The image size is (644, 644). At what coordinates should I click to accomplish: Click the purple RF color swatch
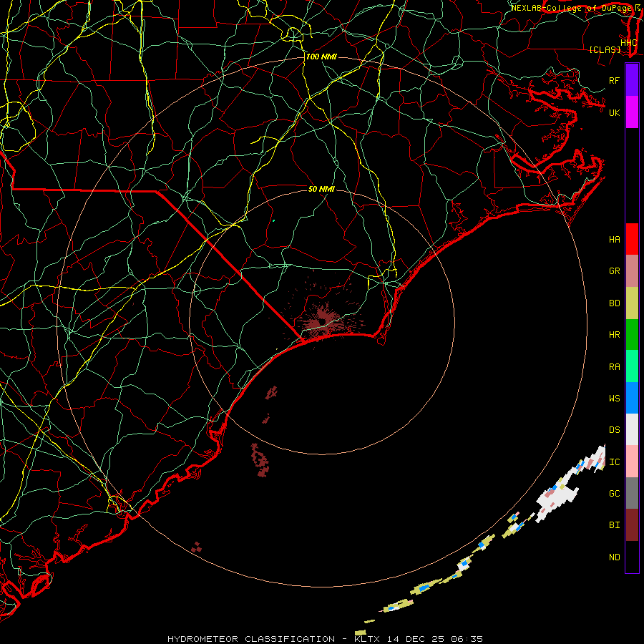tap(632, 80)
